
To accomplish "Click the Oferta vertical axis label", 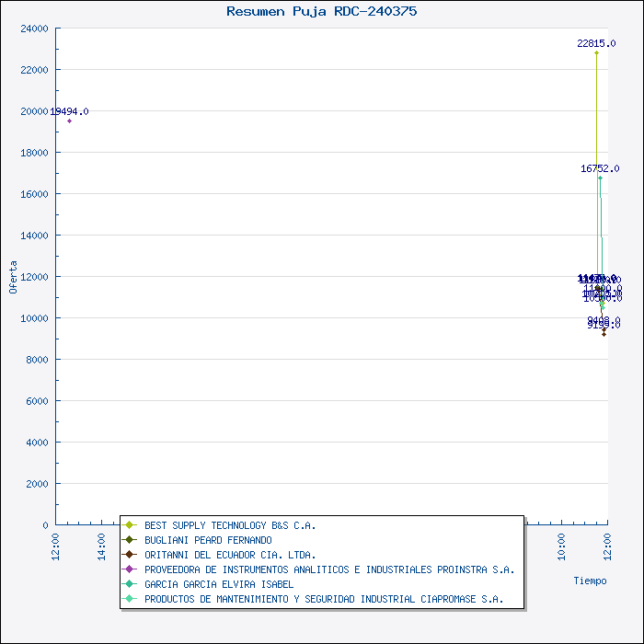I will click(x=13, y=277).
